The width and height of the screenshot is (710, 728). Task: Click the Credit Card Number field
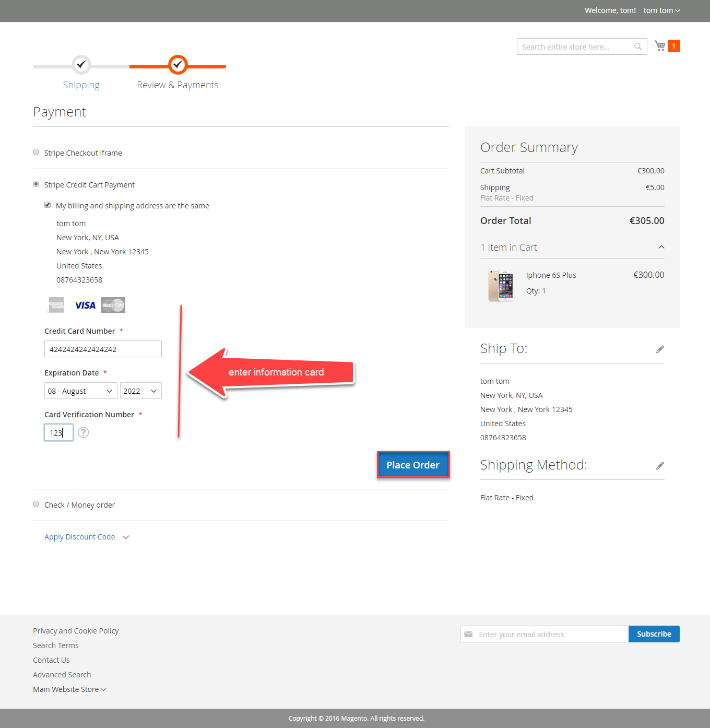point(103,349)
